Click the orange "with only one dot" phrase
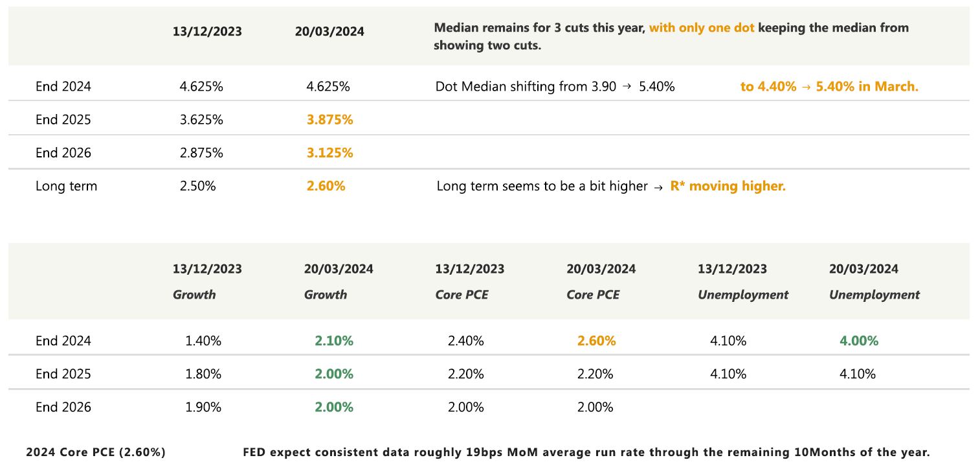 point(702,28)
